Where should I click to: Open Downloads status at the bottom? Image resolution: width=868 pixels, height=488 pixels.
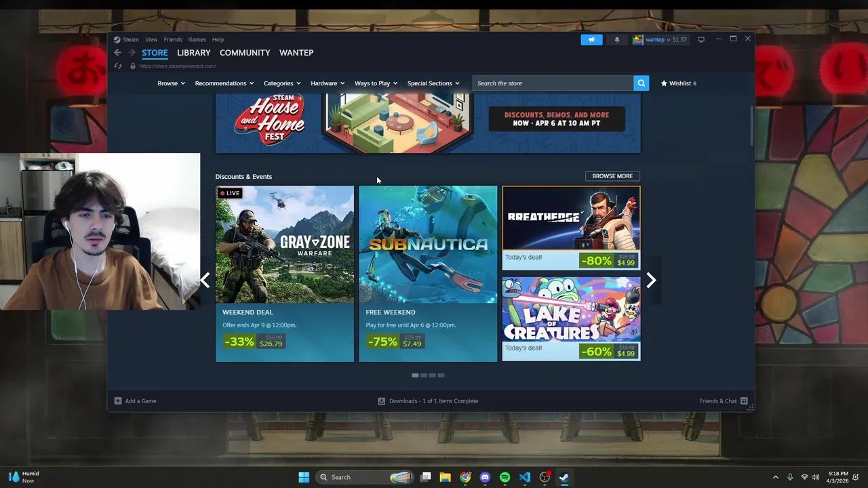tap(428, 401)
